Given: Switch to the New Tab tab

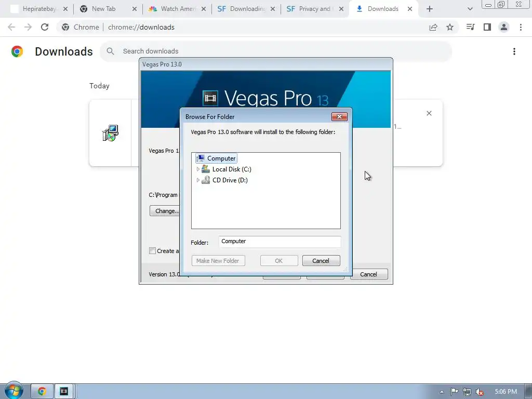Looking at the screenshot, I should 103,9.
